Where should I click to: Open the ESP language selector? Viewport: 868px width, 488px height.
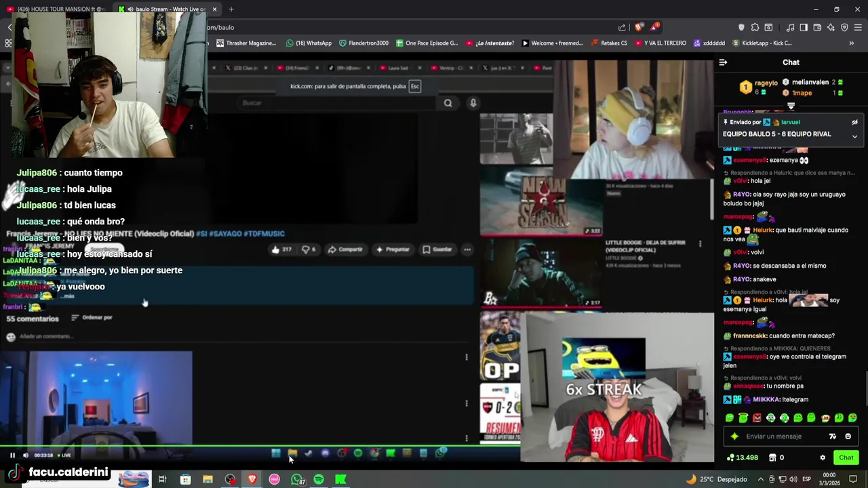tap(806, 479)
